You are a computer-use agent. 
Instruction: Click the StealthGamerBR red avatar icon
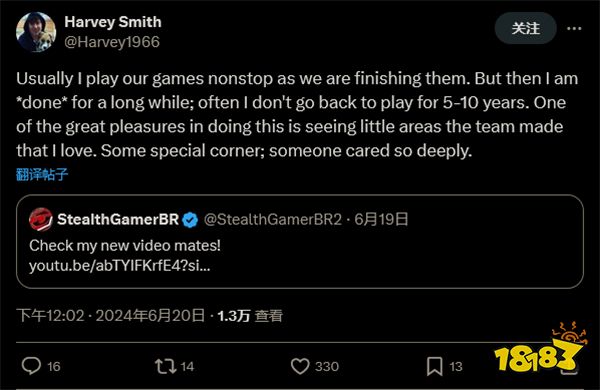[x=41, y=220]
